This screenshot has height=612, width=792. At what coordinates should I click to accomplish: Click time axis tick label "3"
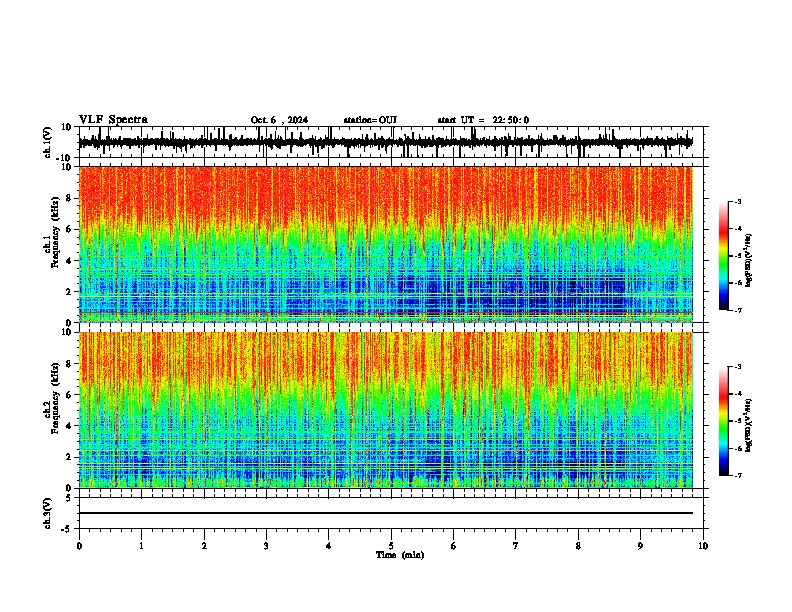tap(266, 546)
